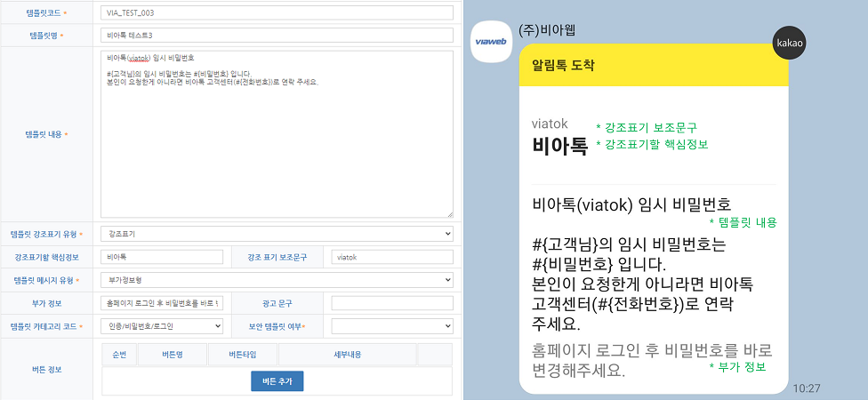Click the 광고 문구 label
The height and width of the screenshot is (400, 868).
click(277, 303)
